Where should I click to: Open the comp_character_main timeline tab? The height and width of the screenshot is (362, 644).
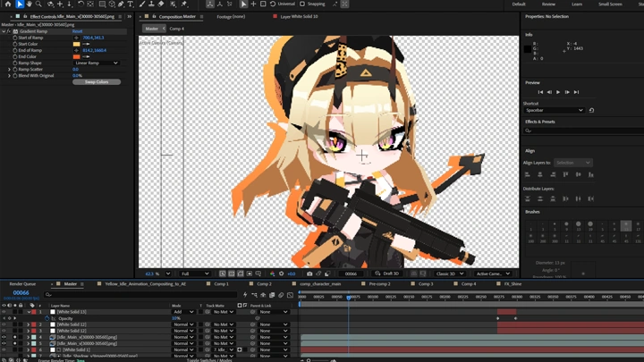point(320,284)
